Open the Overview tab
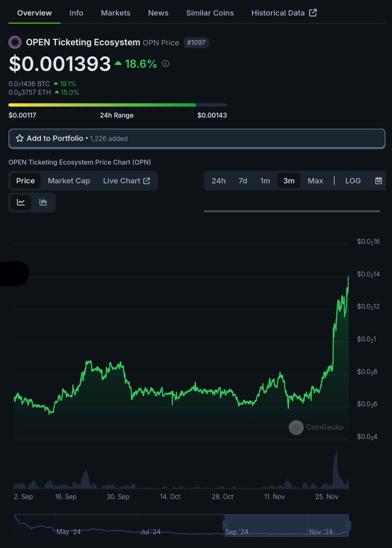 [x=34, y=13]
